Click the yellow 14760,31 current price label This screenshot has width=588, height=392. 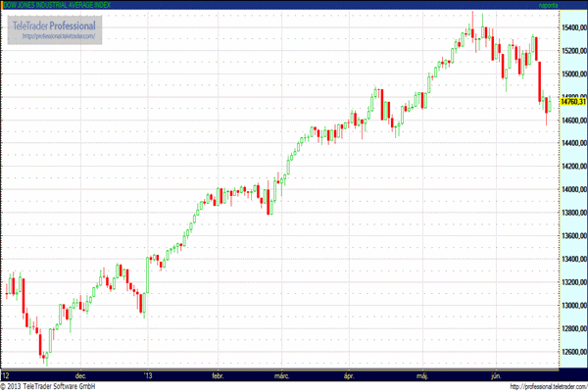[572, 101]
